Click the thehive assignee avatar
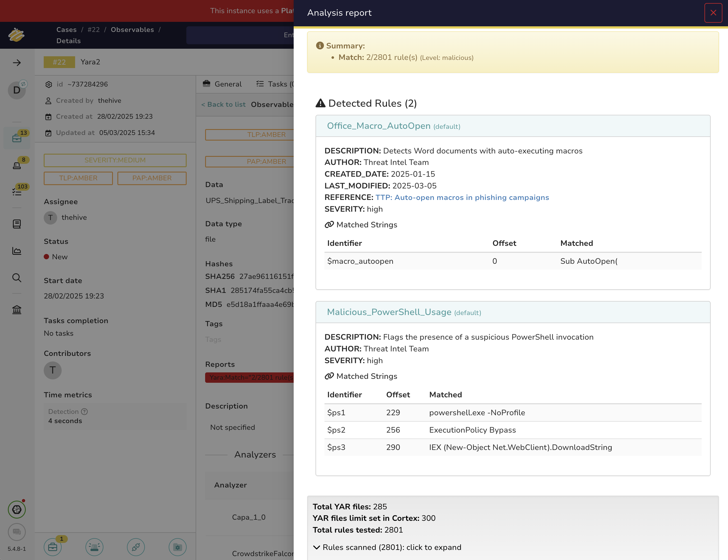The height and width of the screenshot is (560, 728). click(50, 218)
